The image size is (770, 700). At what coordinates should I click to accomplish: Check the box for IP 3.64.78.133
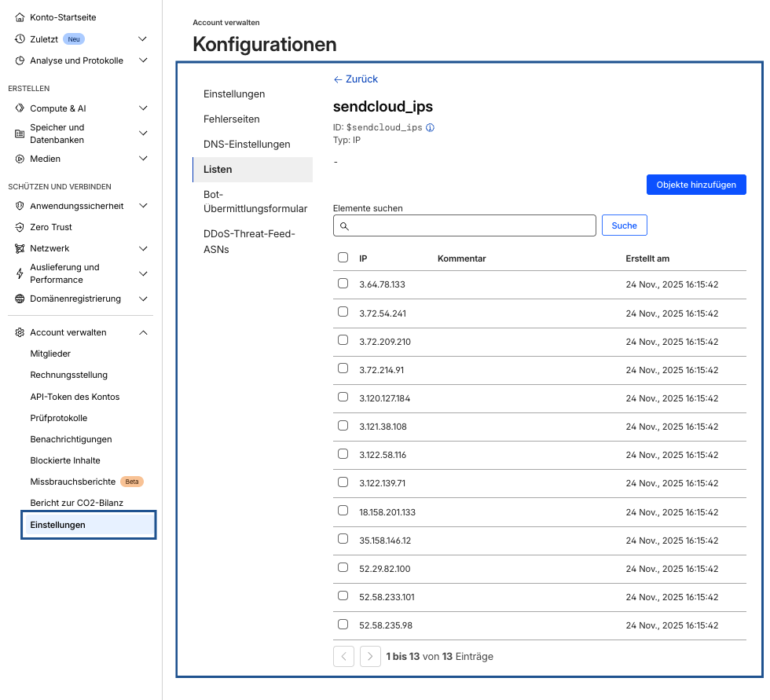343,284
